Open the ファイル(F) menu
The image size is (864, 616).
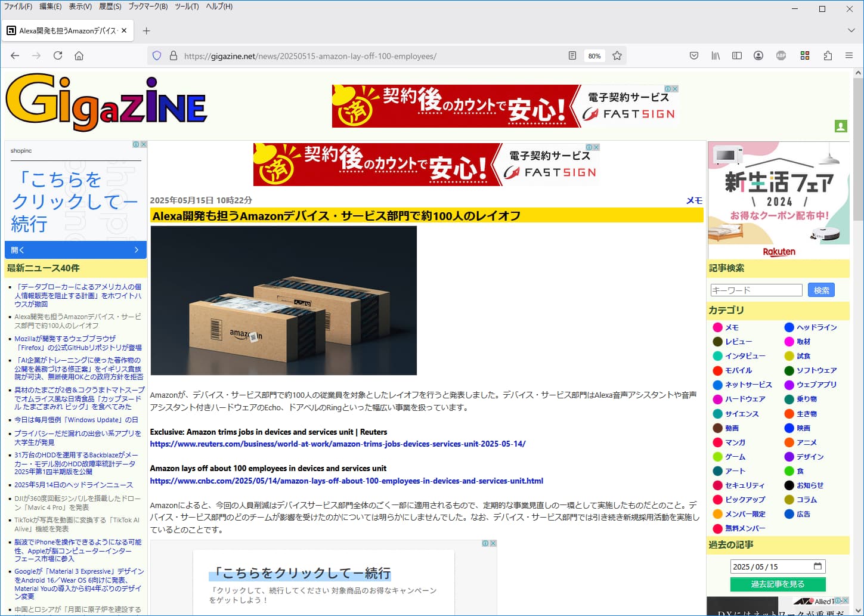tap(18, 7)
